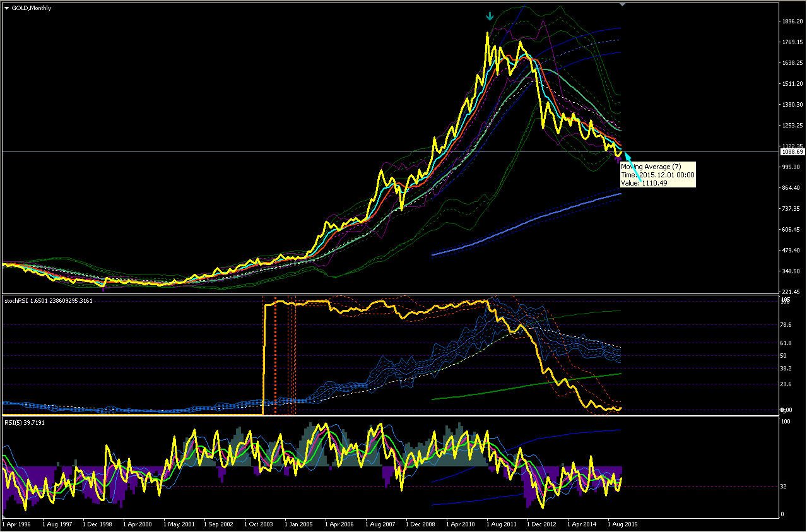Click the 1769.15 price scale label
This screenshot has height=532, width=807.
tap(792, 42)
